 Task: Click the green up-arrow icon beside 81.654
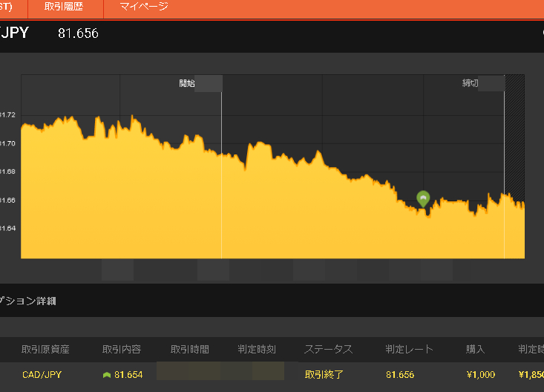[107, 375]
